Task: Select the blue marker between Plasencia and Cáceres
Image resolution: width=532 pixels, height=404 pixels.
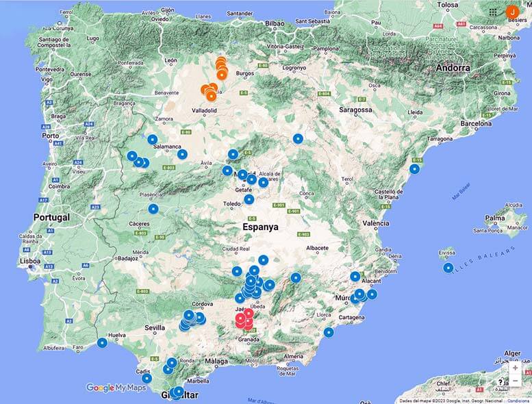Action: (153, 208)
